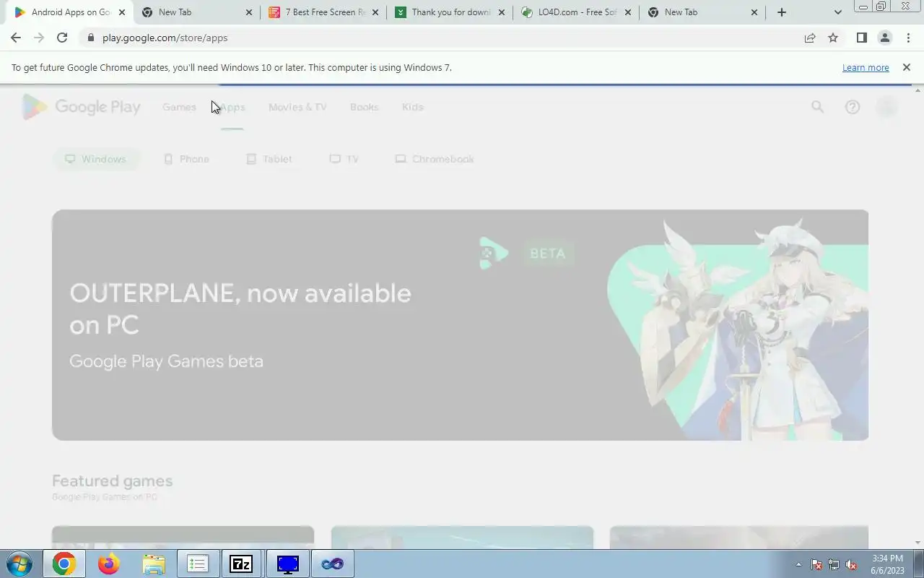The width and height of the screenshot is (924, 578).
Task: Select the Apps section
Action: pos(232,107)
